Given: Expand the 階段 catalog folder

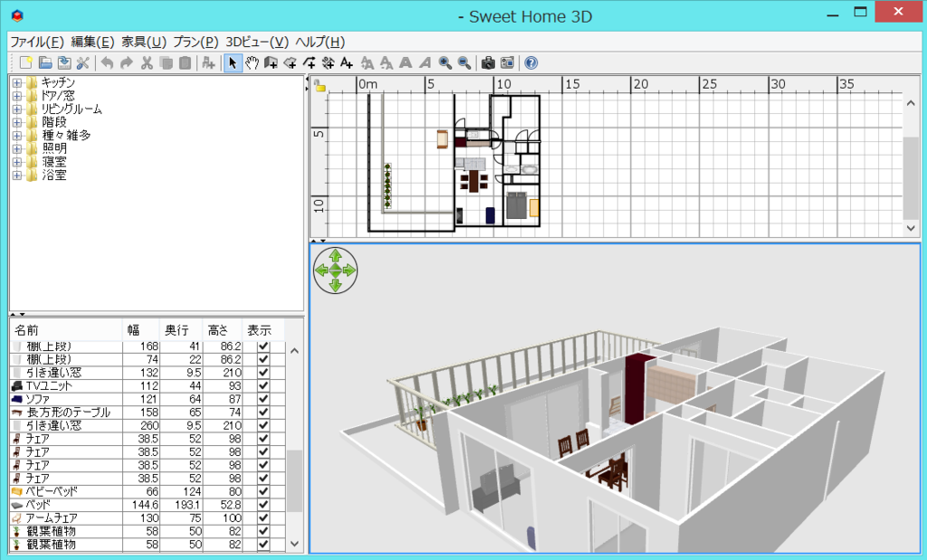Looking at the screenshot, I should pos(17,122).
